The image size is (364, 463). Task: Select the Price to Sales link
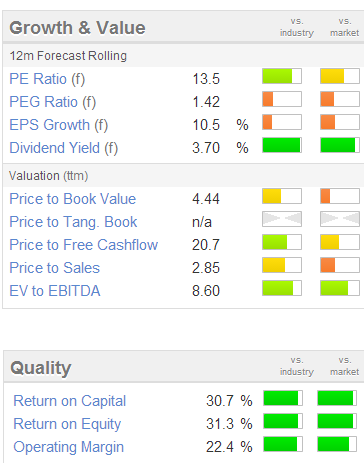pyautogui.click(x=55, y=268)
